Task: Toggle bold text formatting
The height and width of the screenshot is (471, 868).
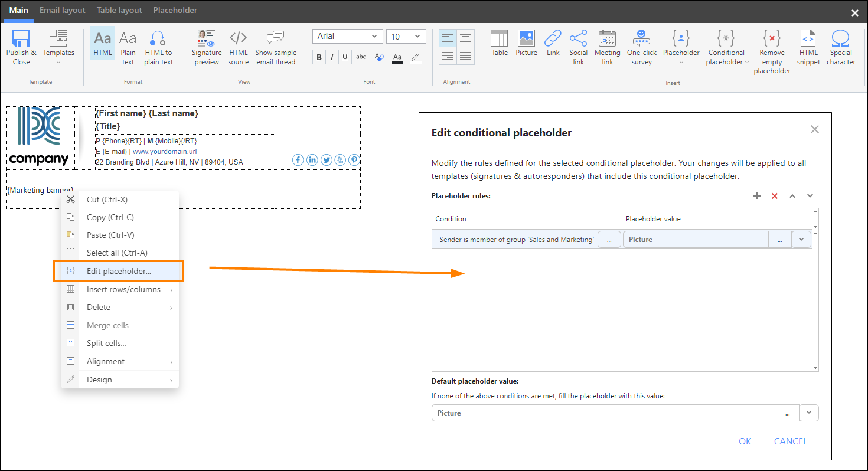Action: point(319,57)
